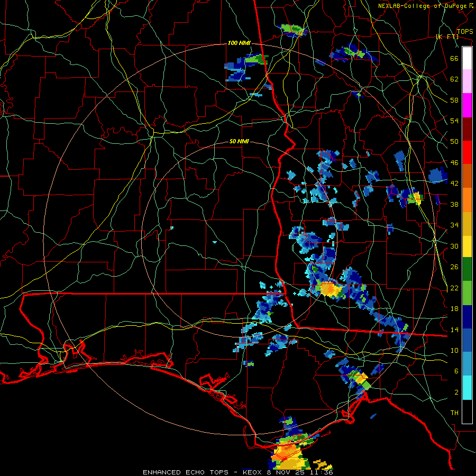Click the white swatch on the tops legend
Viewport: 476px width, 476px height.
click(x=467, y=58)
